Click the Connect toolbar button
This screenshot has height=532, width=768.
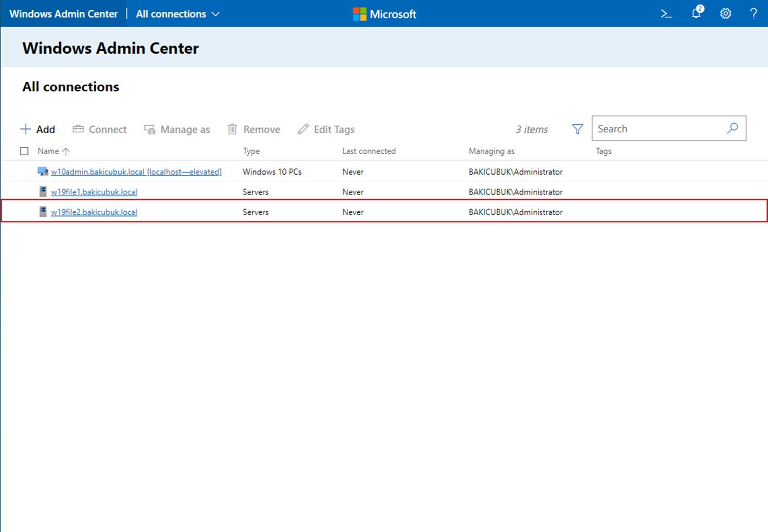point(99,129)
